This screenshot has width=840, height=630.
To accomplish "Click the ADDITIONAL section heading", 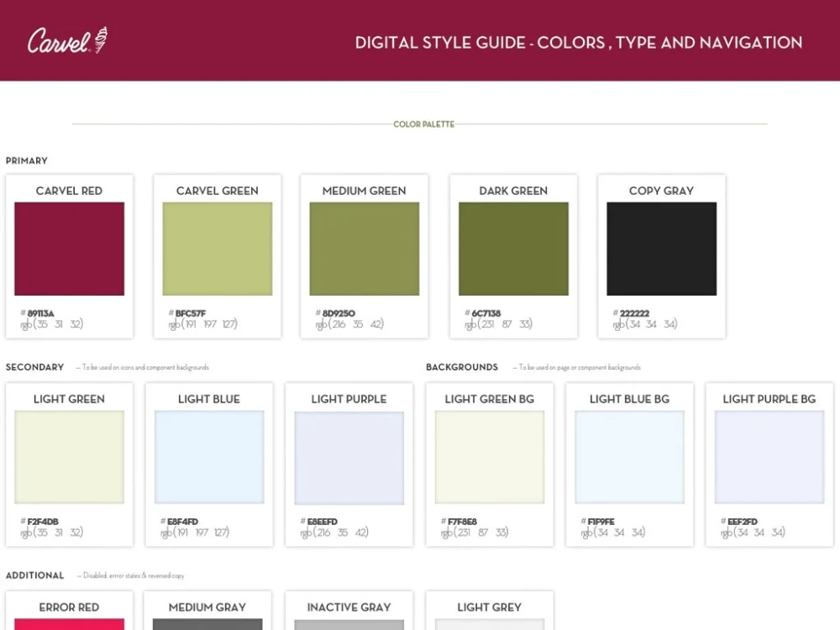I will (x=35, y=575).
